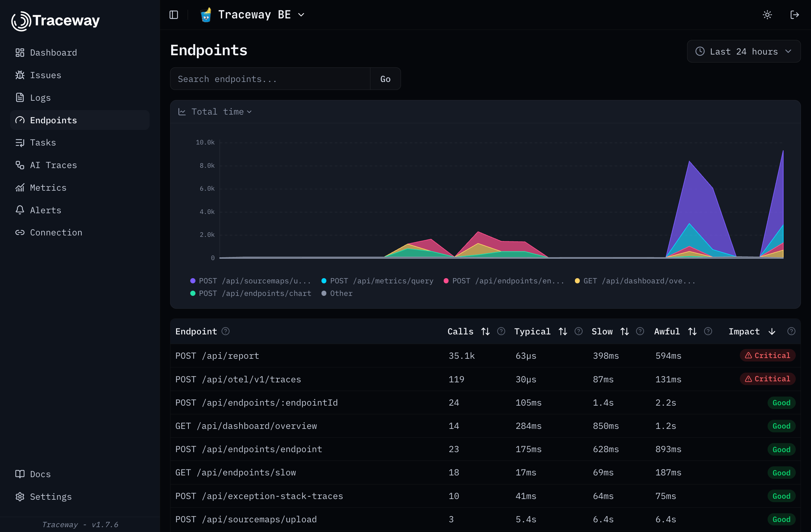This screenshot has width=811, height=532.
Task: Click help icon next to Slow header
Action: [640, 331]
